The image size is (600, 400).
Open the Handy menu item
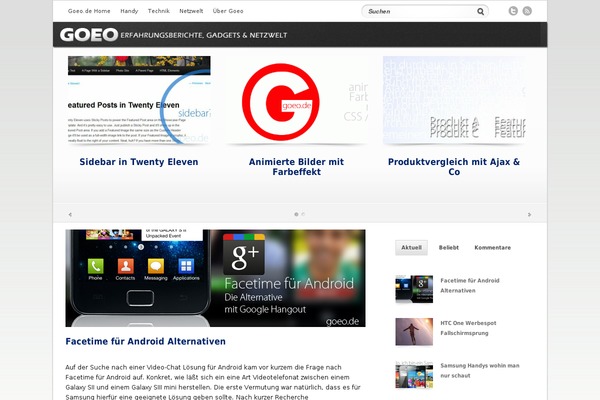click(x=129, y=11)
